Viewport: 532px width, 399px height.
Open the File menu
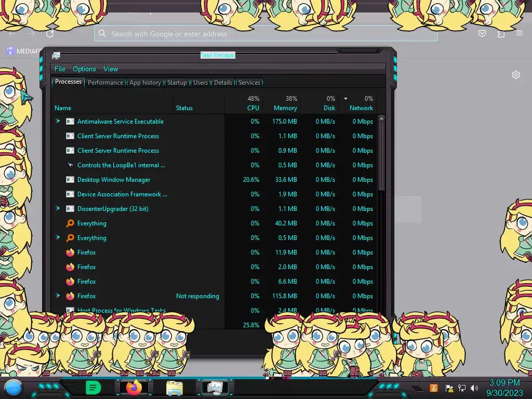[x=60, y=69]
